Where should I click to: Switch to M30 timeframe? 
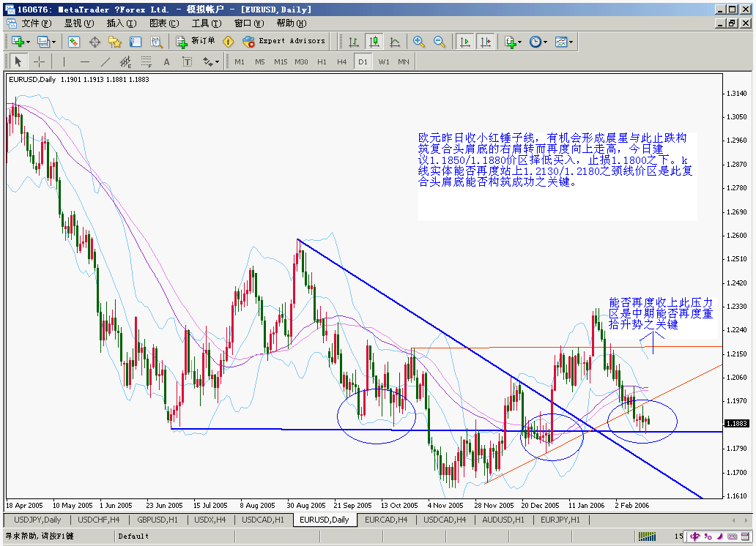(301, 61)
